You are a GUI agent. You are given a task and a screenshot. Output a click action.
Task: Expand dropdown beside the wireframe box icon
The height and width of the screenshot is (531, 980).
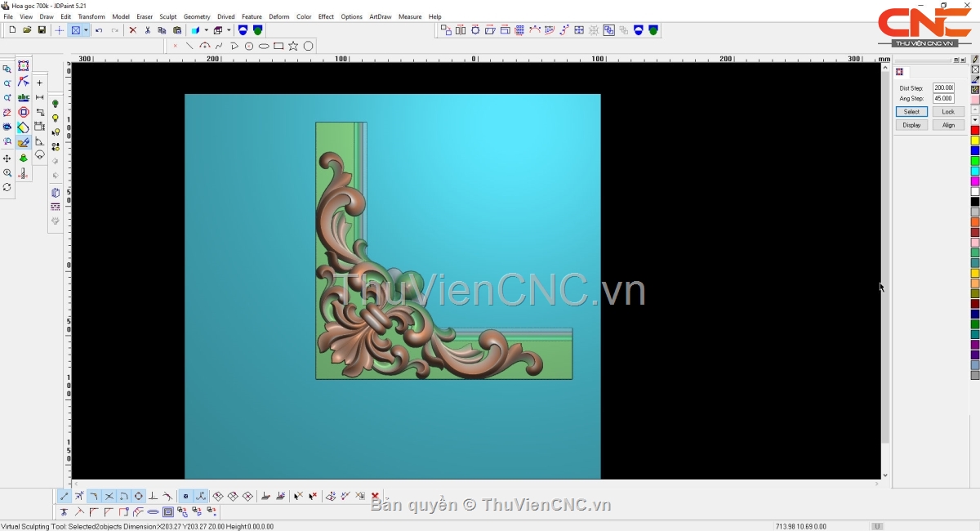(x=229, y=30)
